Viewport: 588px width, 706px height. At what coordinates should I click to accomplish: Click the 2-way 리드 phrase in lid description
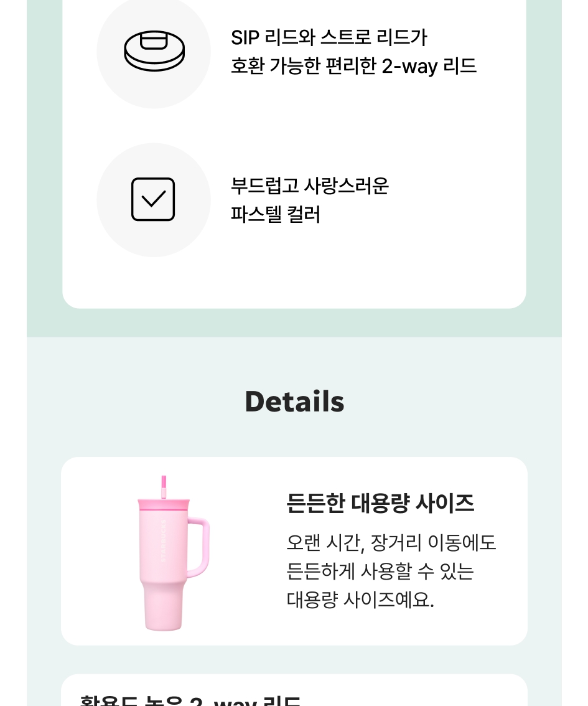(429, 66)
